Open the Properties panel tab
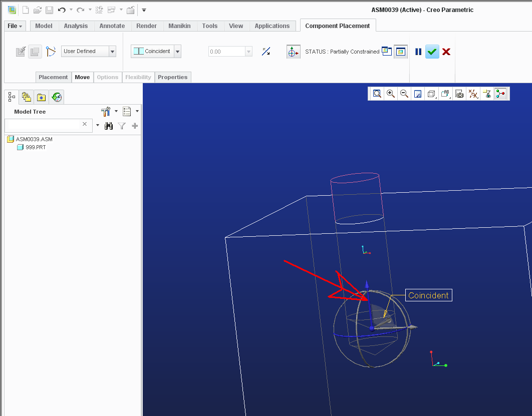Image resolution: width=532 pixels, height=416 pixels. pyautogui.click(x=173, y=77)
